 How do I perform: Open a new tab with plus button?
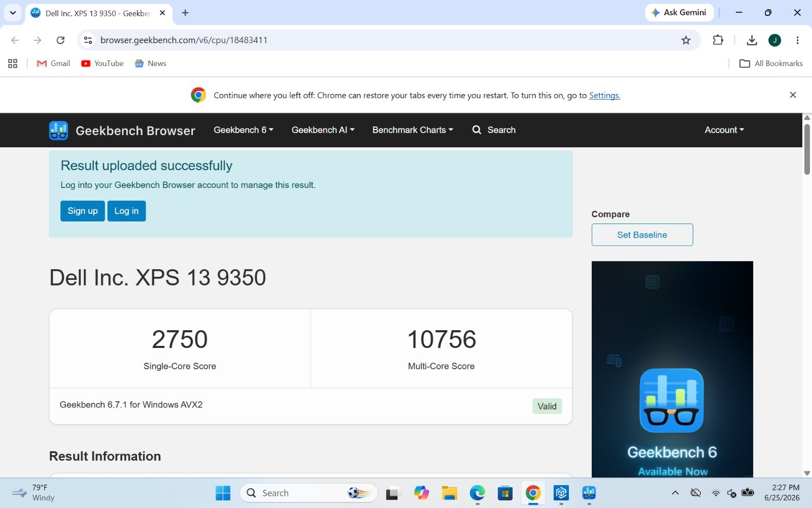[185, 13]
